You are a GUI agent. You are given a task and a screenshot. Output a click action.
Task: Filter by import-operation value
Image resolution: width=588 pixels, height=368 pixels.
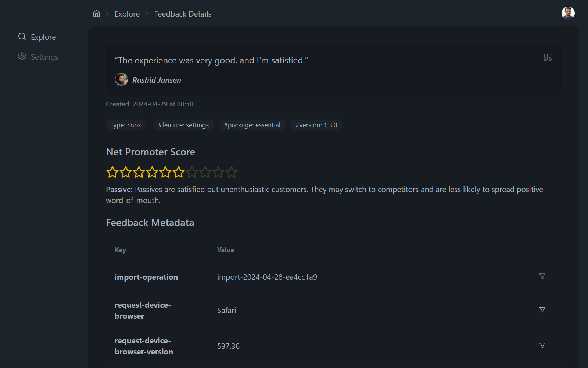click(x=542, y=276)
